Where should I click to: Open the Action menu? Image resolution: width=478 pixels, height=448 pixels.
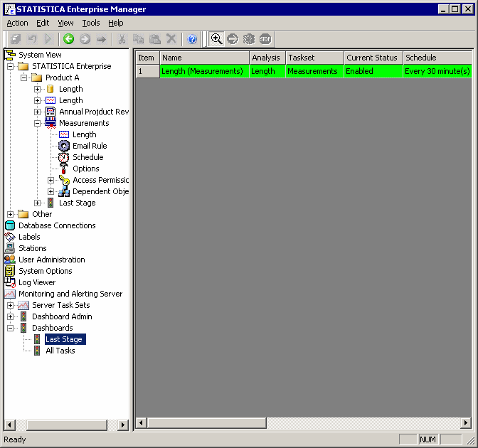tap(17, 23)
